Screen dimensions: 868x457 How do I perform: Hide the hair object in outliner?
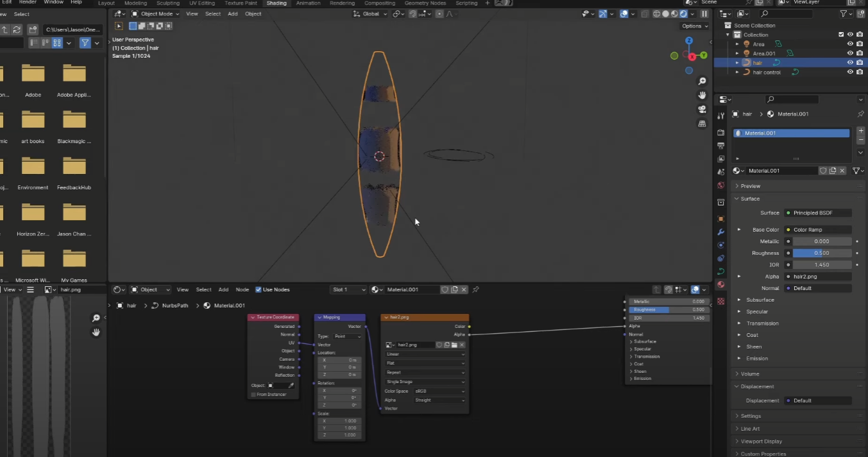[x=850, y=63]
